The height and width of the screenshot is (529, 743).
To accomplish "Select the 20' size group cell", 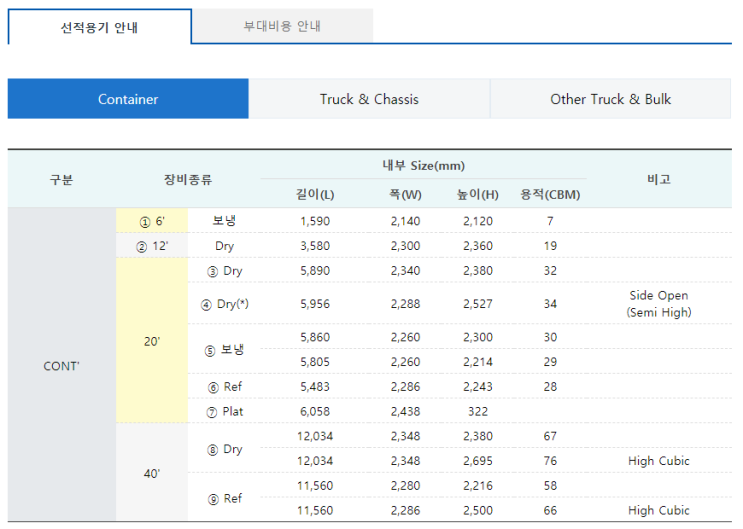I will [x=152, y=341].
